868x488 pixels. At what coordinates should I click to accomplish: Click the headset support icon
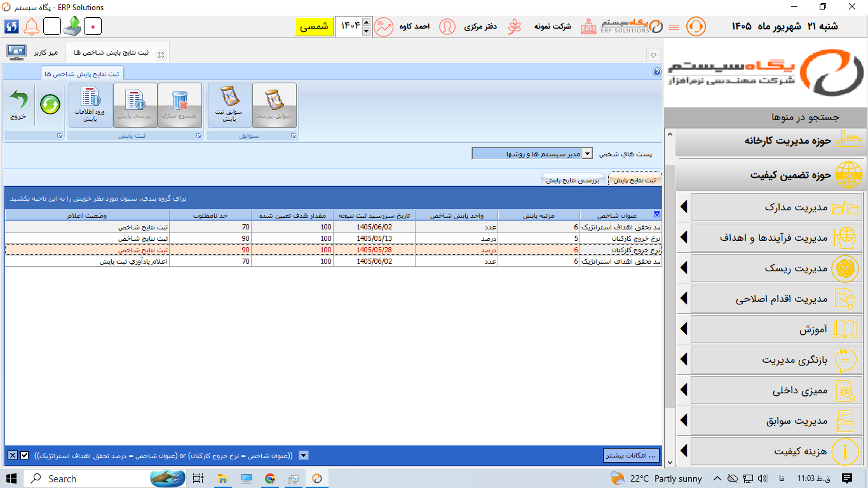[x=696, y=27]
